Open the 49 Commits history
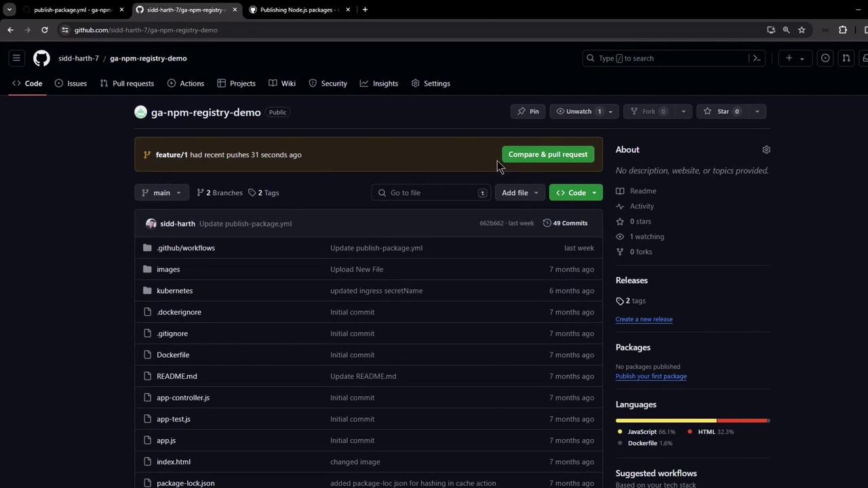The height and width of the screenshot is (488, 868). pyautogui.click(x=565, y=223)
